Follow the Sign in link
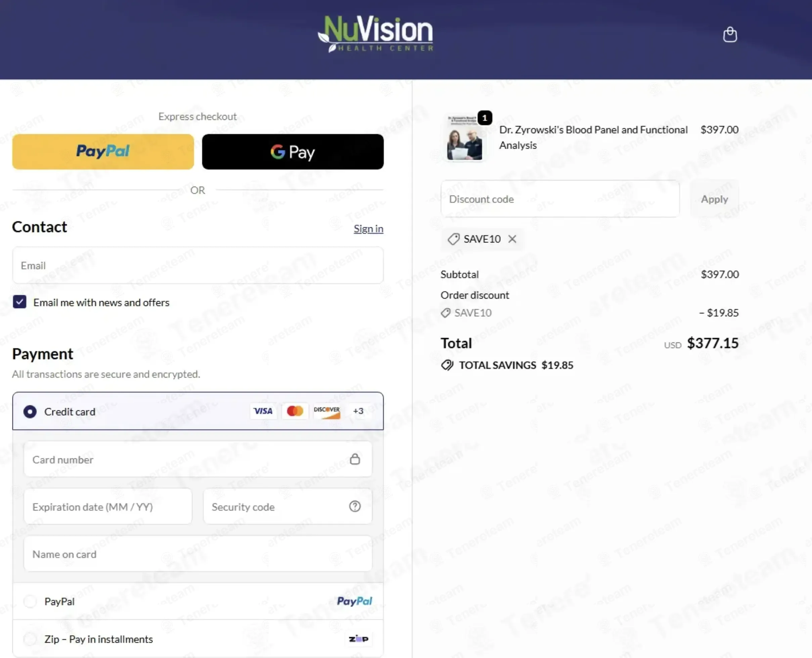The width and height of the screenshot is (812, 658). 368,229
